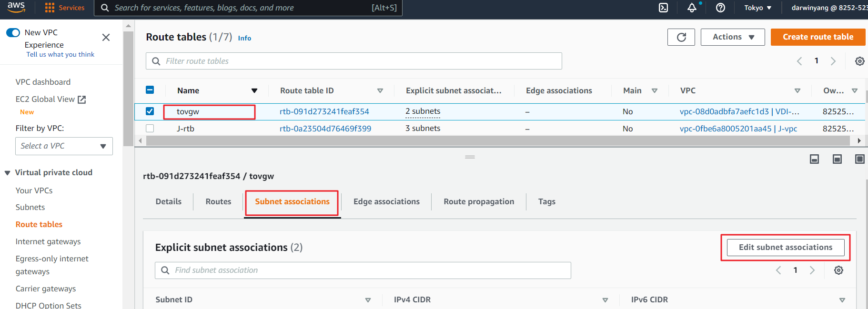
Task: Toggle the New VPC Experience switch
Action: (13, 32)
